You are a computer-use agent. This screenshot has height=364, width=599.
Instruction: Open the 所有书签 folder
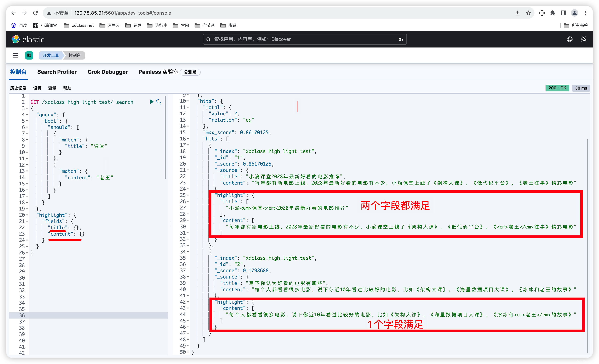(576, 25)
